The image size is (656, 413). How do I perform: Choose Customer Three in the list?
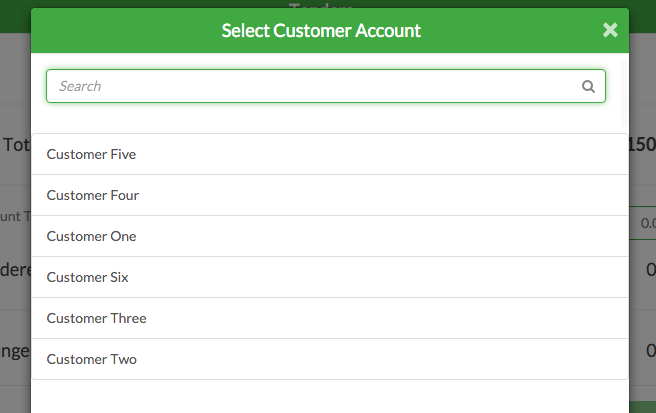(330, 318)
